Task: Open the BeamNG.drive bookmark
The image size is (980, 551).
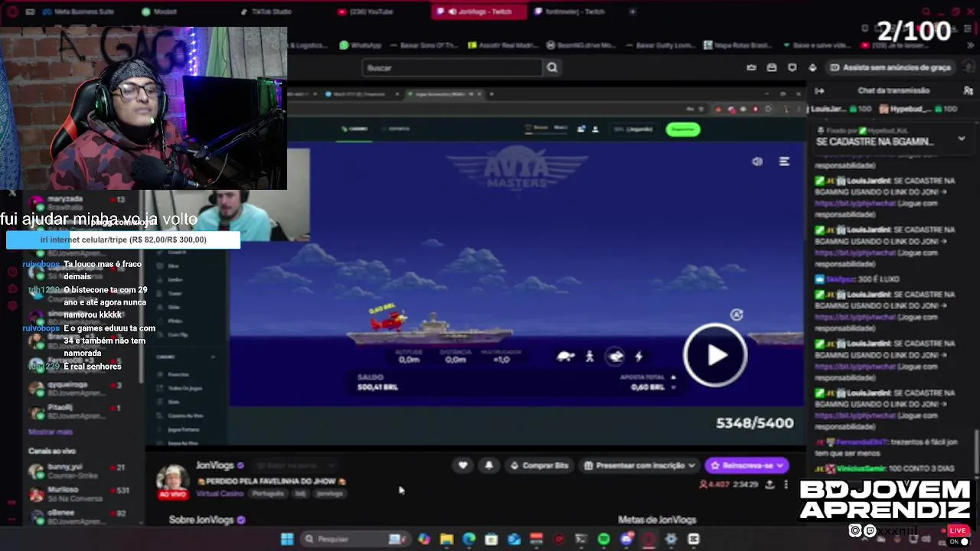Action: click(x=580, y=45)
